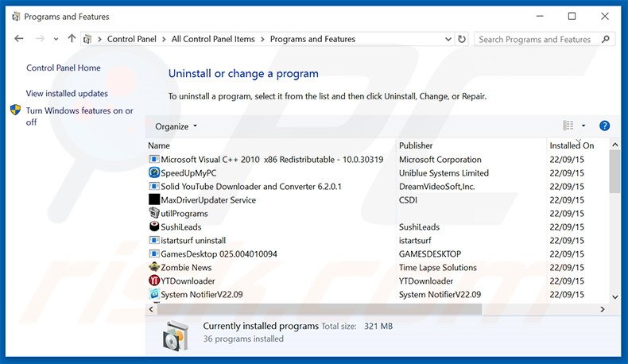628x364 pixels.
Task: Click the Control Panel breadcrumb
Action: [x=132, y=39]
